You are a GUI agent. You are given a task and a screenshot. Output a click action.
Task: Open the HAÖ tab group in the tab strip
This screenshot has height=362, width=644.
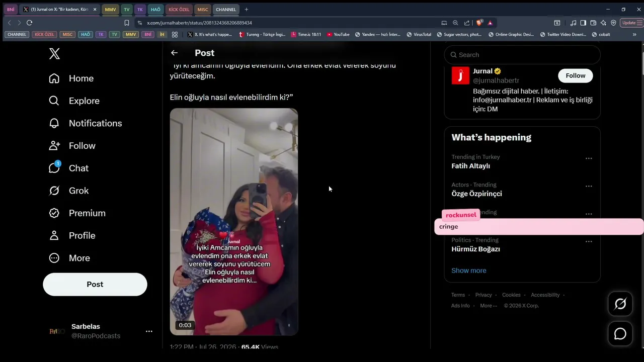click(155, 10)
